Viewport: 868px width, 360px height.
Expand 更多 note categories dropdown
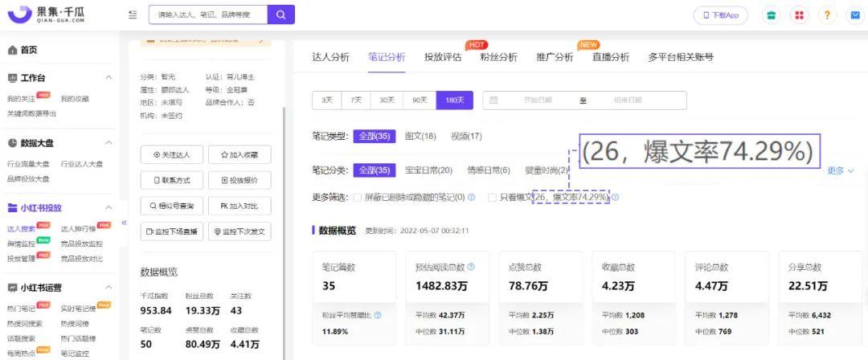pos(840,170)
